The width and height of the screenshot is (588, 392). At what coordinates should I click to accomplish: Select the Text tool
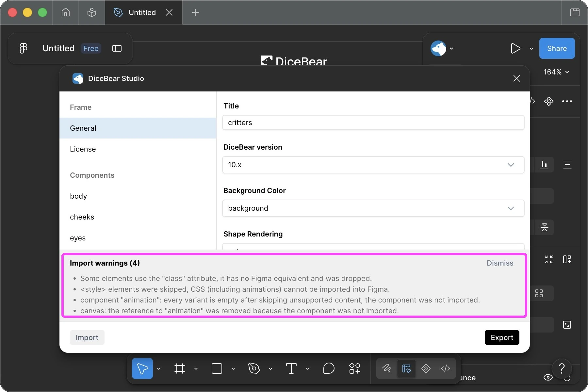291,368
